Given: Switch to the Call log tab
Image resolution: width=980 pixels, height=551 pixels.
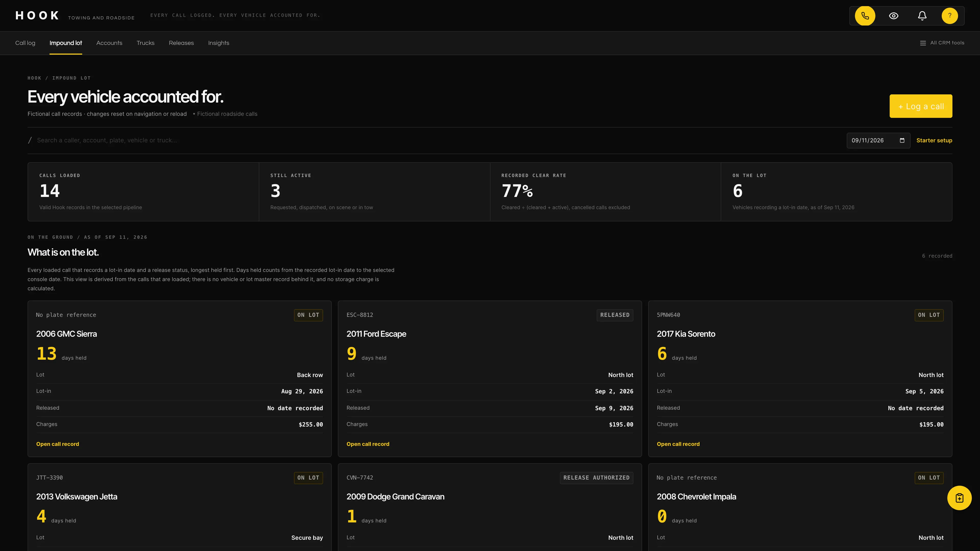Looking at the screenshot, I should pos(25,43).
